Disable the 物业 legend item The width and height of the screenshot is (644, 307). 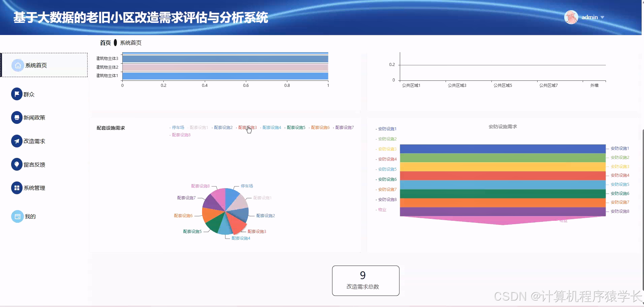(382, 209)
